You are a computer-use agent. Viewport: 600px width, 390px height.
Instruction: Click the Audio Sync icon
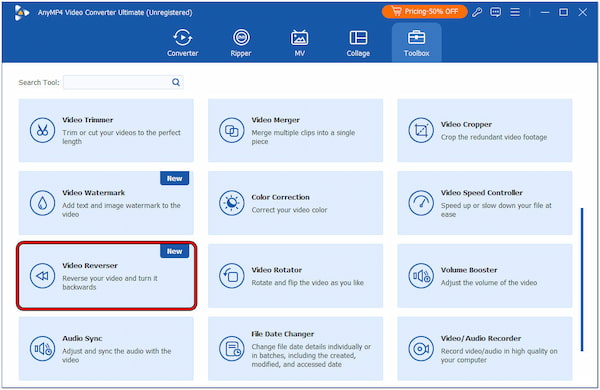42,348
